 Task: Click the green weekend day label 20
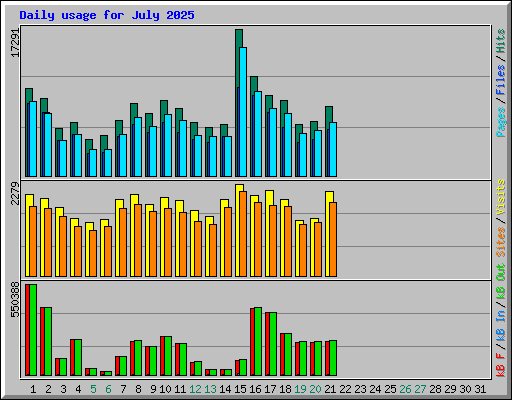[315, 389]
